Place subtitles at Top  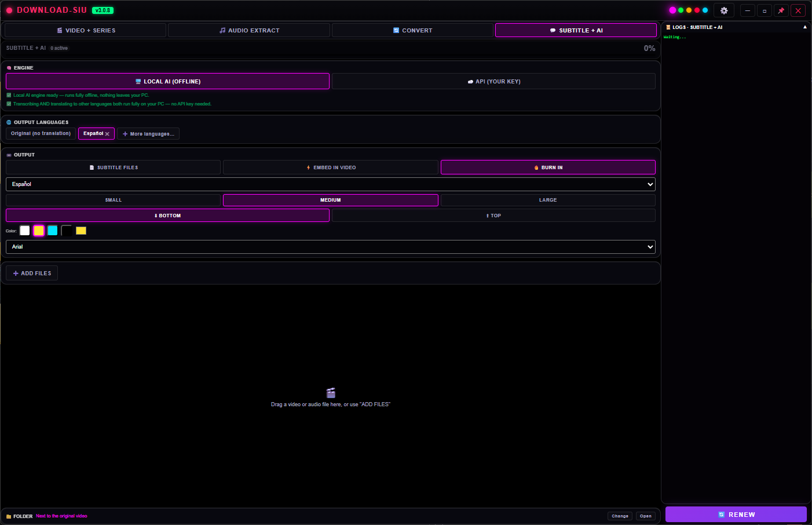coord(493,216)
